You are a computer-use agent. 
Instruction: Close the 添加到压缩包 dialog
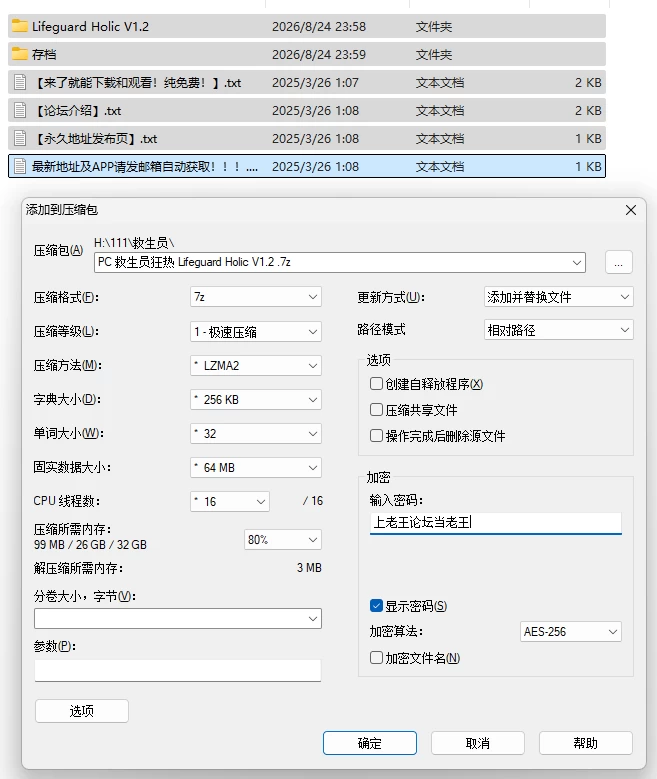point(631,210)
